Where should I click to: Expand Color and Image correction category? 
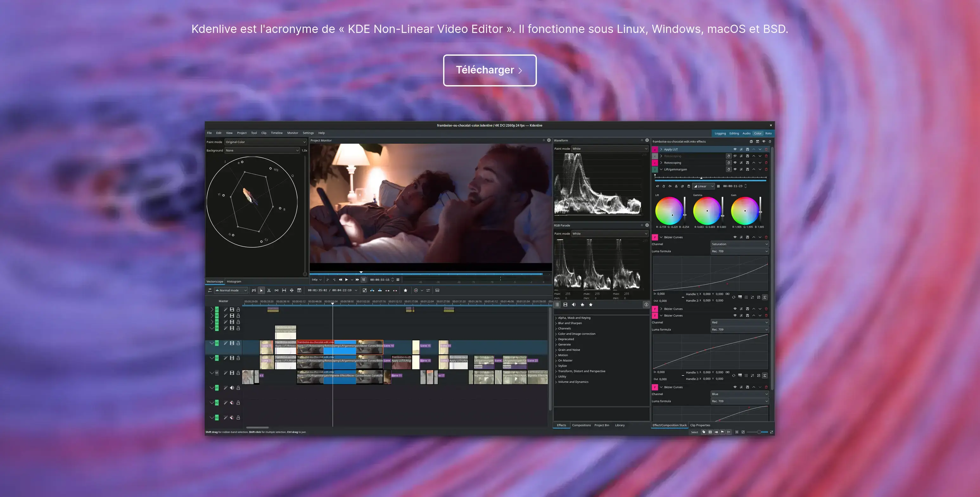coord(576,334)
